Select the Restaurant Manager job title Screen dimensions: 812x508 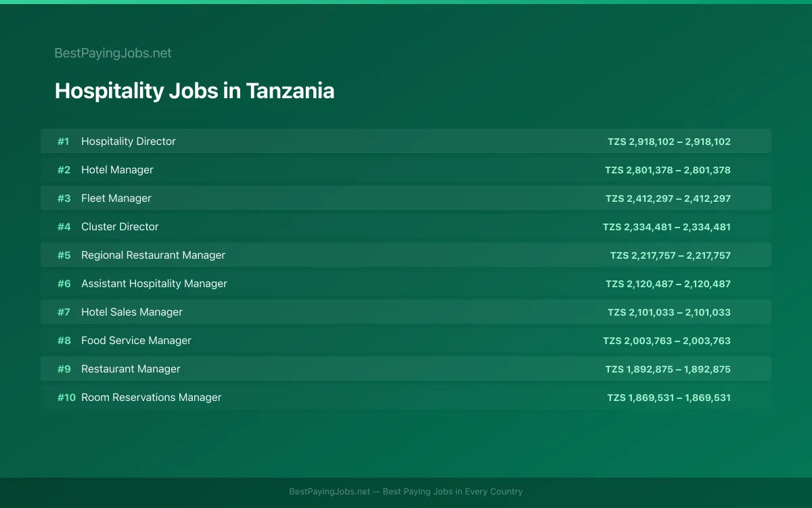(x=131, y=369)
